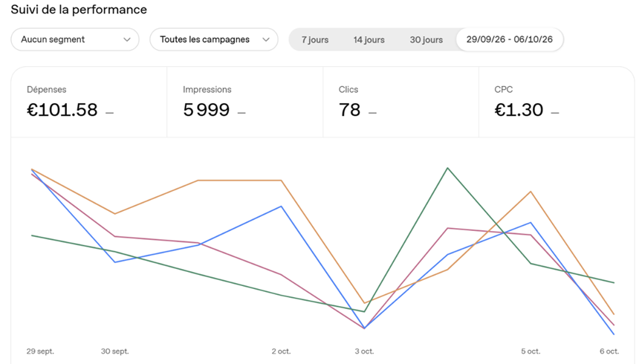Image resolution: width=642 pixels, height=364 pixels.
Task: Select the 7 jours range
Action: pos(315,39)
